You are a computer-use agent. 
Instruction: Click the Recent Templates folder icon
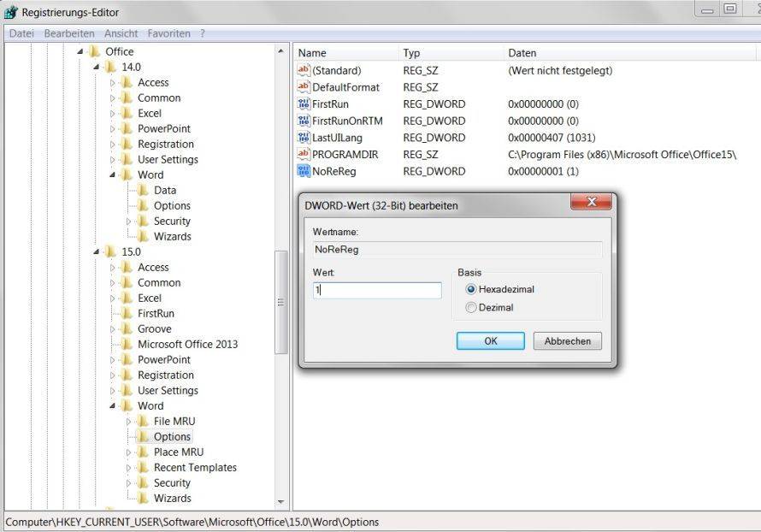(x=143, y=468)
